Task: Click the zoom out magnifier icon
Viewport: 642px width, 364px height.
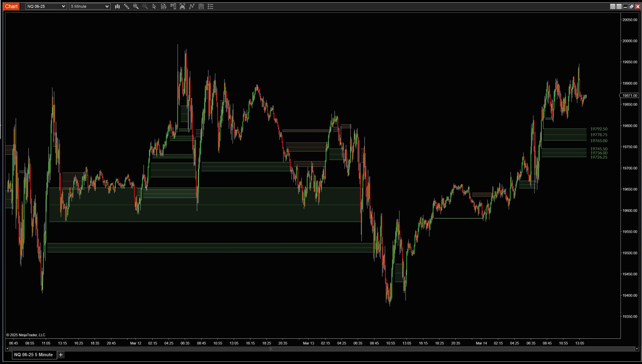Action: (145, 6)
